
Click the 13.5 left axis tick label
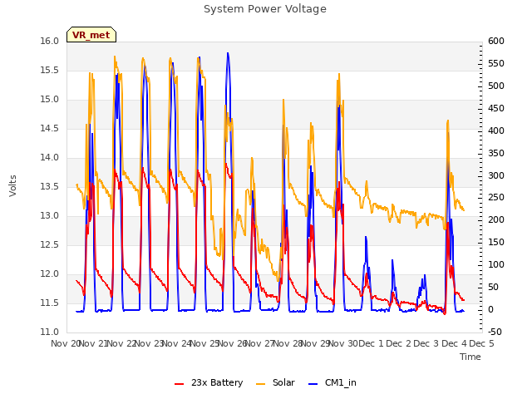(50, 186)
